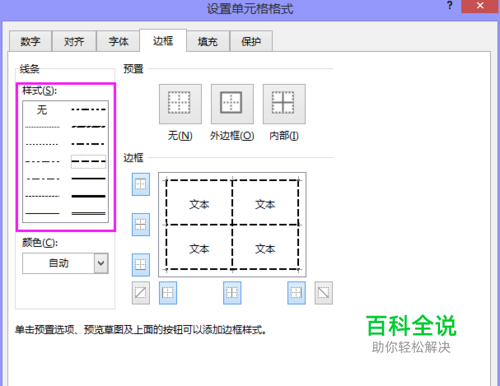
Task: Toggle the inside horizontal border button
Action: click(141, 225)
